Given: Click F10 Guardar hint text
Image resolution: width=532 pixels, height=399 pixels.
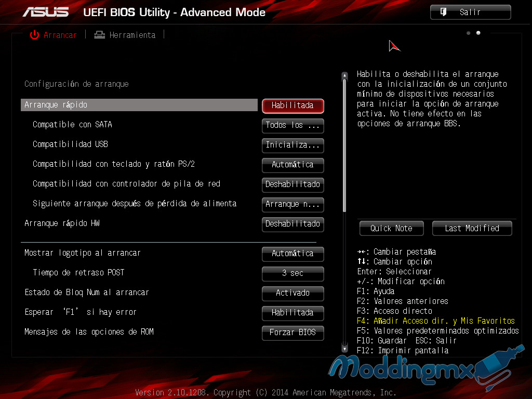Looking at the screenshot, I should [382, 340].
